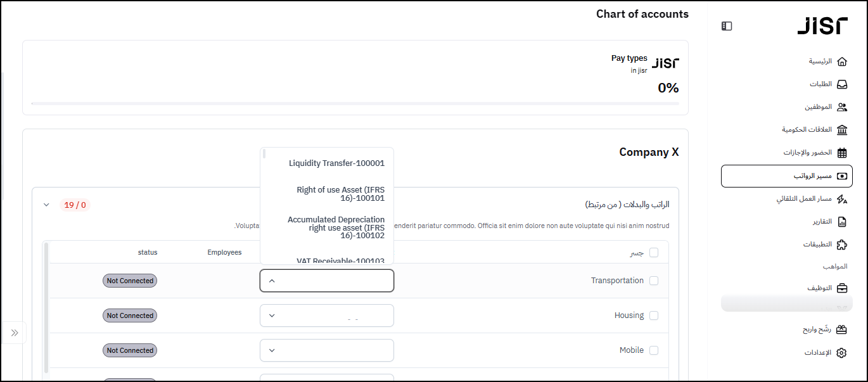Open the payroll menu item مسير الرواتب
This screenshot has height=382, width=868.
click(x=786, y=176)
